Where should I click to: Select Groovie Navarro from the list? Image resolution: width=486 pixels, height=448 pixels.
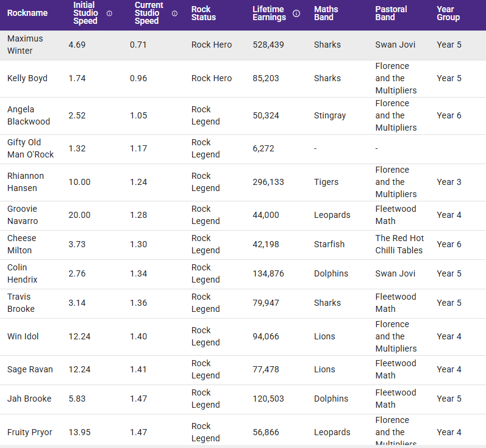coord(23,215)
